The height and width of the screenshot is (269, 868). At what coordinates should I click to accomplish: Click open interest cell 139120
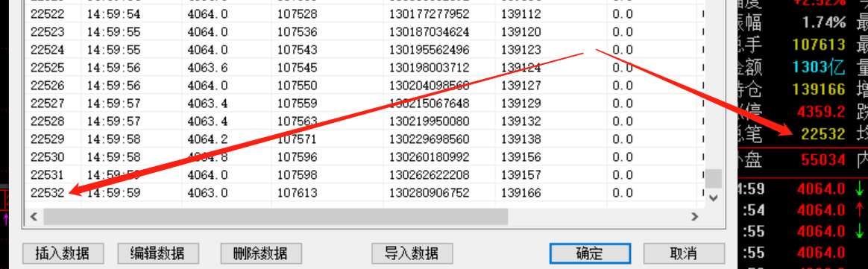(521, 31)
